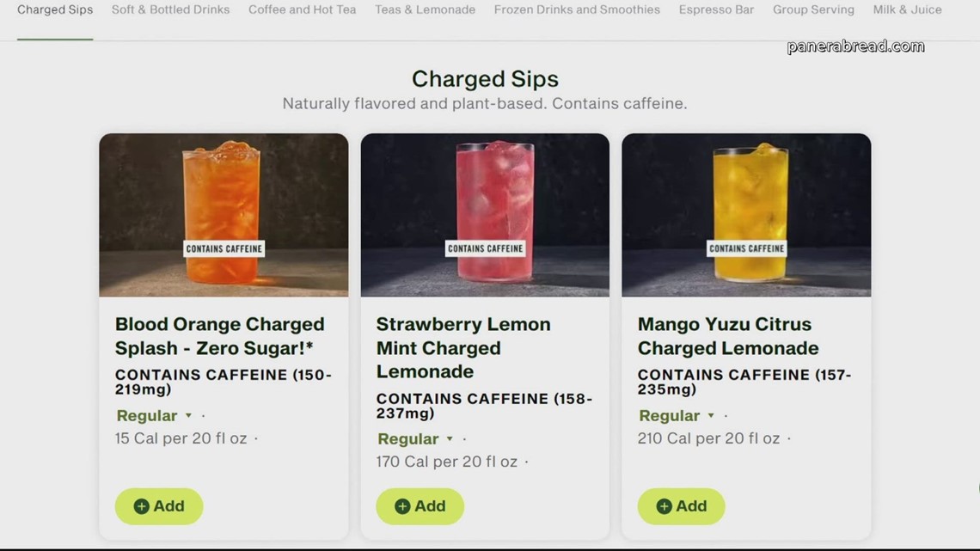Open the Espresso Bar tab
980x551 pixels.
(x=716, y=10)
